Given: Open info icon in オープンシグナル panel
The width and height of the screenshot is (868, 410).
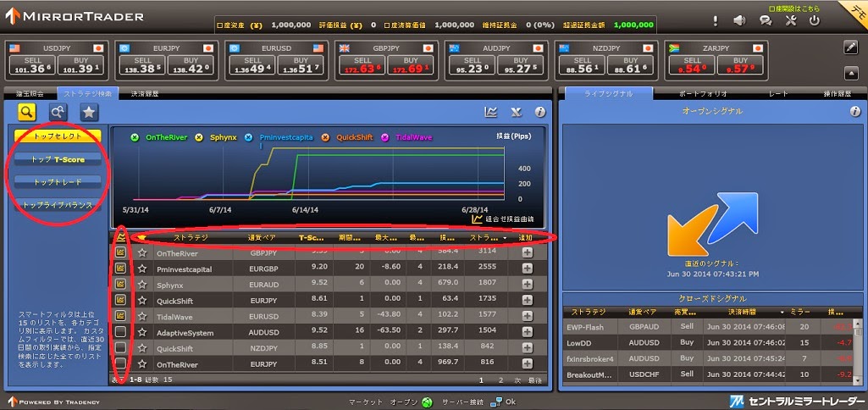Looking at the screenshot, I should point(855,112).
